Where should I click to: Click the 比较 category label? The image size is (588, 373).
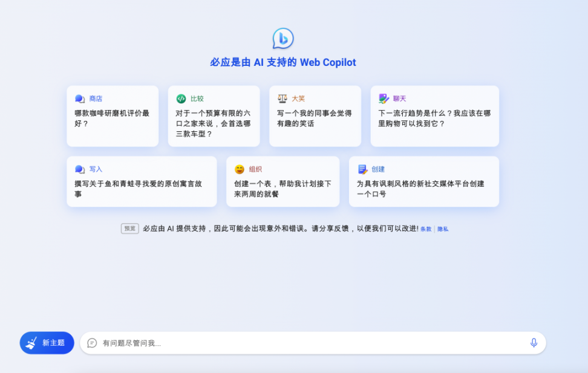(x=197, y=99)
